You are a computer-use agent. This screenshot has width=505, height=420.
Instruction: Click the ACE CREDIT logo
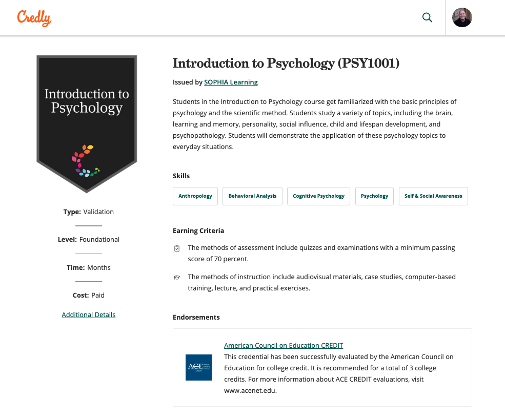tap(199, 368)
